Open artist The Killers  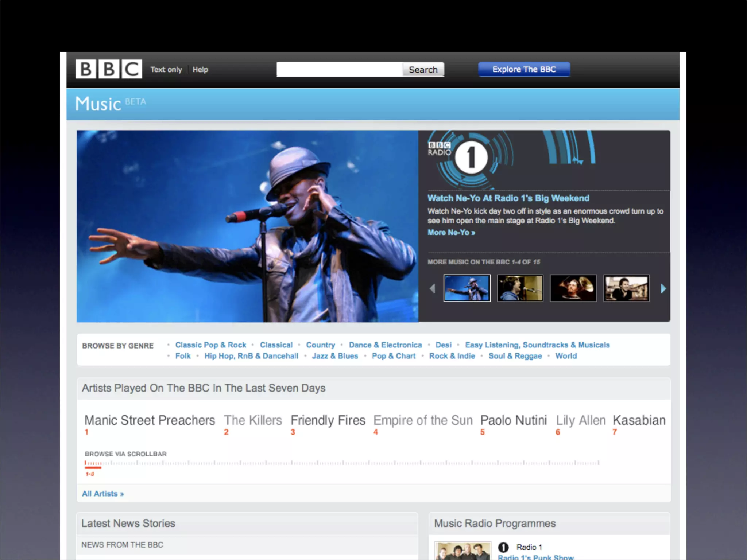(x=253, y=420)
